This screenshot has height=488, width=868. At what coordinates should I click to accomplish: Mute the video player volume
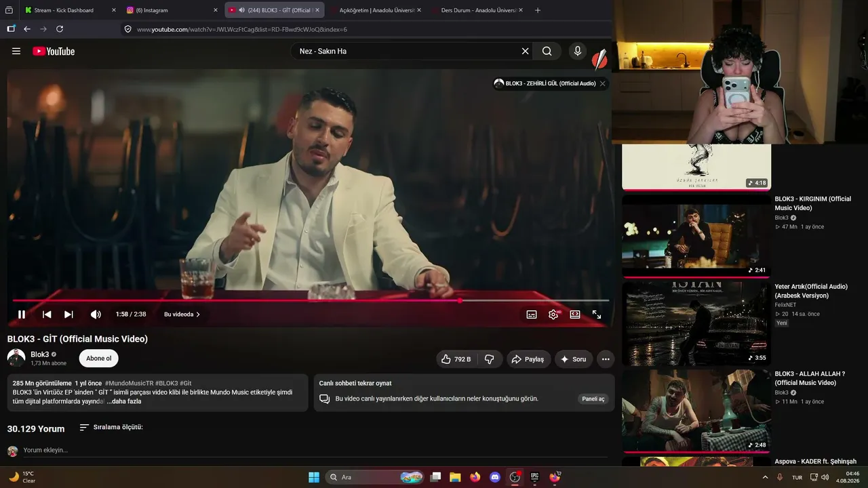(96, 314)
